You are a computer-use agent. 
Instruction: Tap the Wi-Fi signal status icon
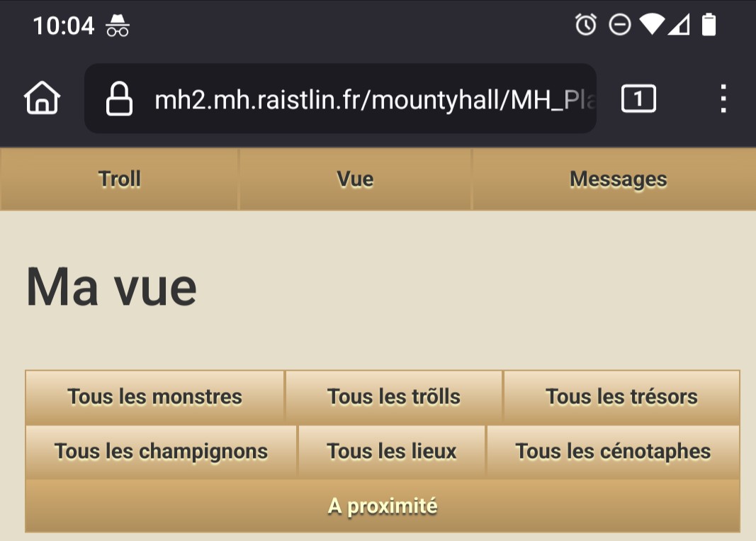pos(651,26)
